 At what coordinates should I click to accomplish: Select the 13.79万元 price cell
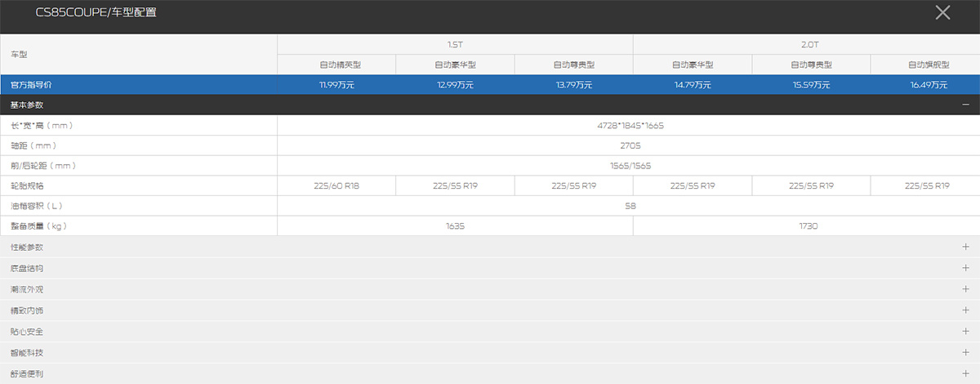tap(573, 85)
